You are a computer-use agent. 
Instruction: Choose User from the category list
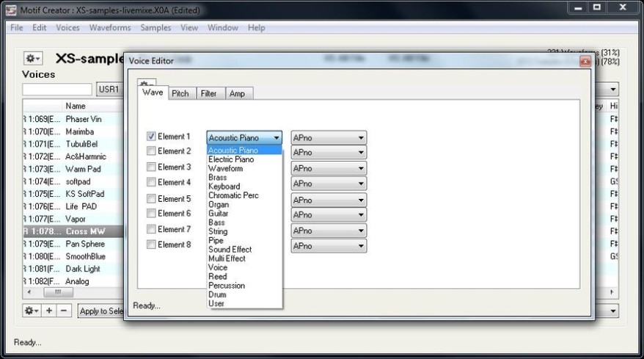244,304
